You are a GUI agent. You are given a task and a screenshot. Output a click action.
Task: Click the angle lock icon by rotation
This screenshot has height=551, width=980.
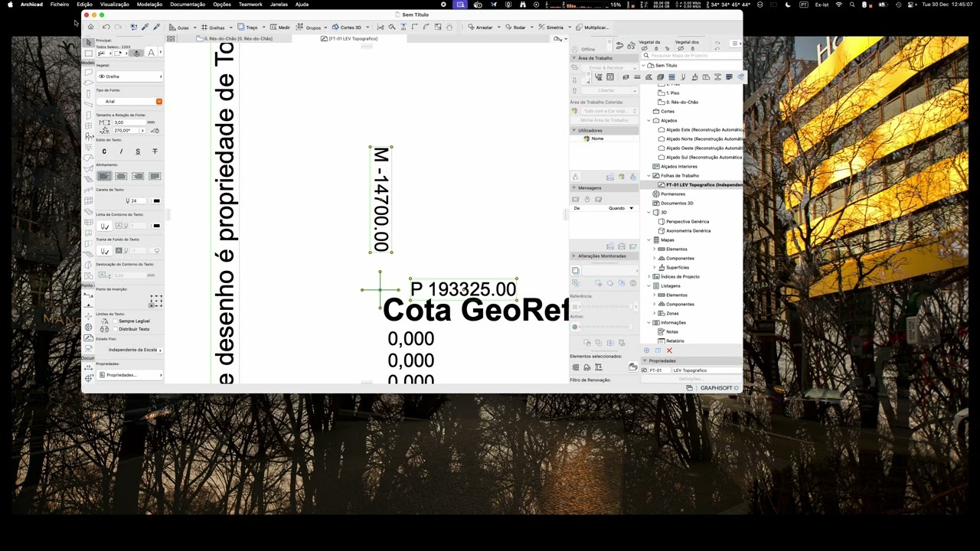pos(155,131)
